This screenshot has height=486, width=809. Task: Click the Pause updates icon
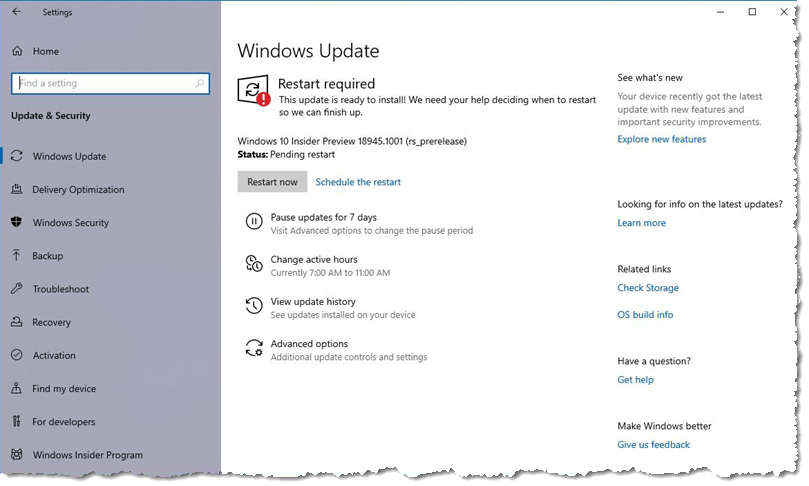click(x=254, y=222)
